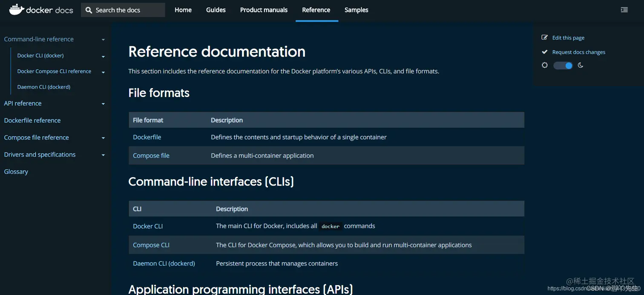Screen dimensions: 644x295
Task: Open the Dockerfile link in File formats table
Action: [147, 137]
